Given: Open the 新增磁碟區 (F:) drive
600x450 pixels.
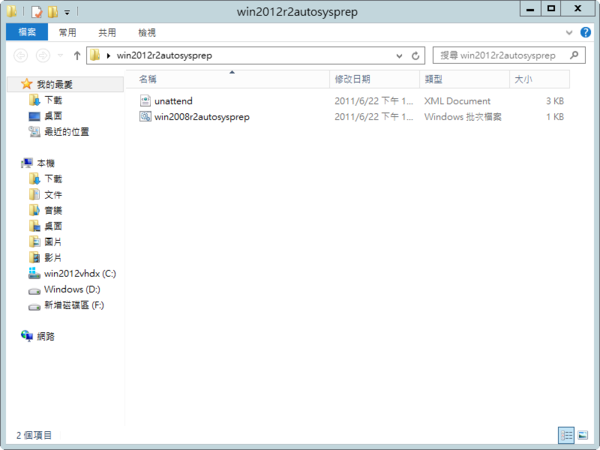Looking at the screenshot, I should coord(74,305).
